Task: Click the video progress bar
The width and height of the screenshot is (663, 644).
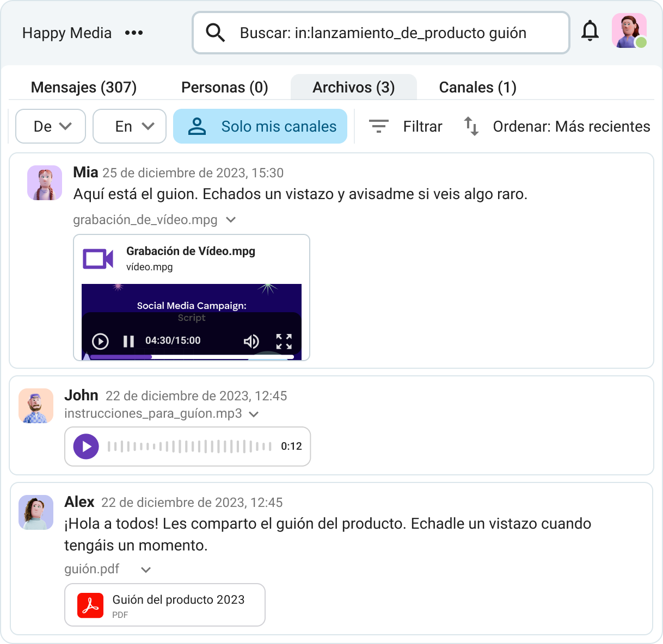Action: (x=191, y=357)
